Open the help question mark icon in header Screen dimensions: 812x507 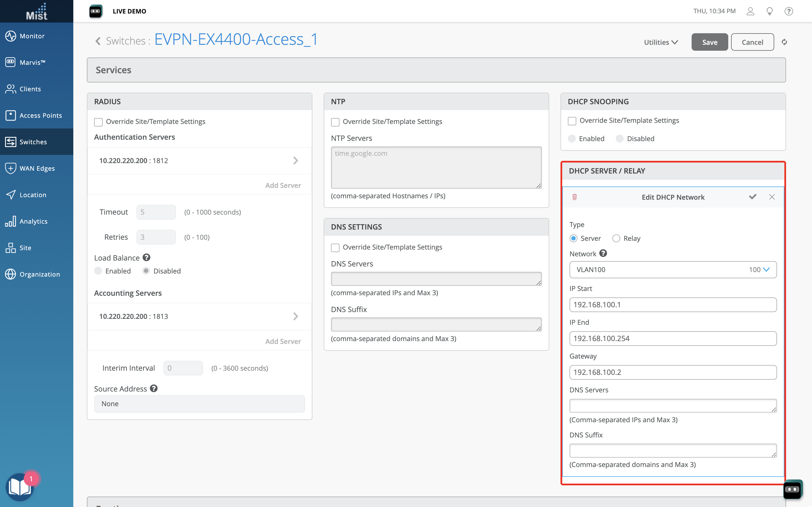click(x=789, y=11)
